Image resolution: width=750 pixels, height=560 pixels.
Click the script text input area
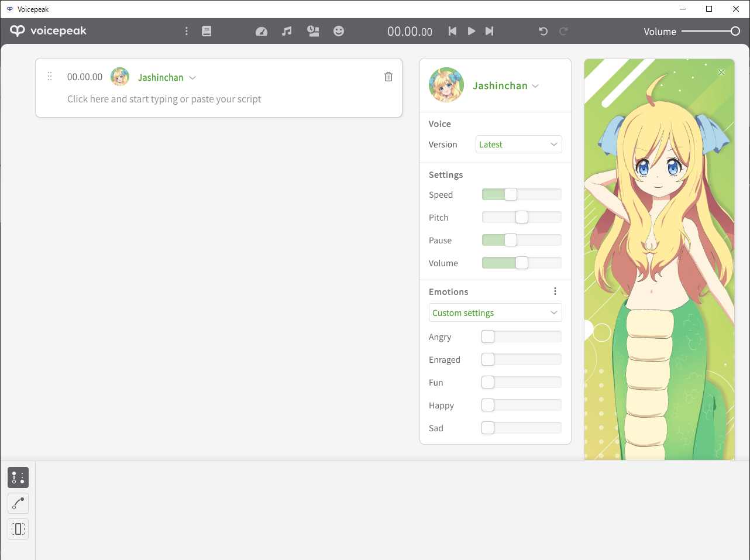coord(164,99)
